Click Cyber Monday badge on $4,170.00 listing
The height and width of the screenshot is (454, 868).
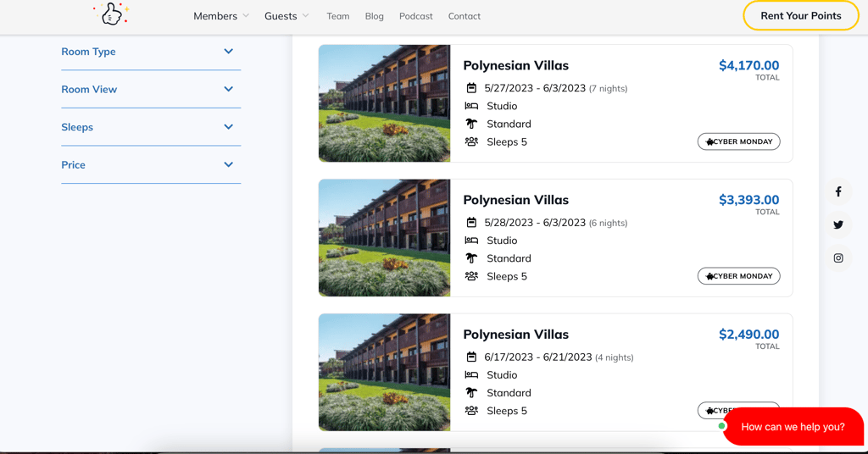(x=738, y=141)
